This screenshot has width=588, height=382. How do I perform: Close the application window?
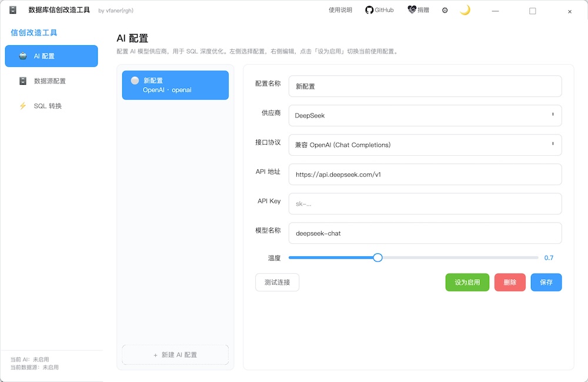click(570, 12)
